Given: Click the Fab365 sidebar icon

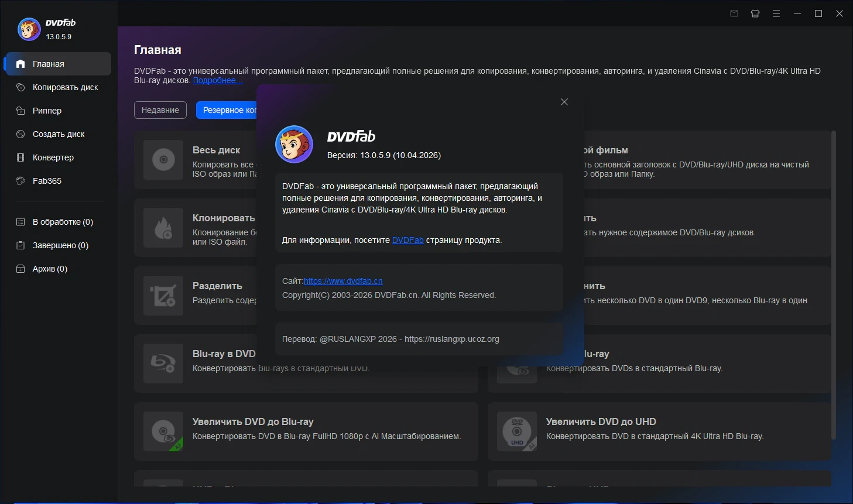Looking at the screenshot, I should (20, 181).
